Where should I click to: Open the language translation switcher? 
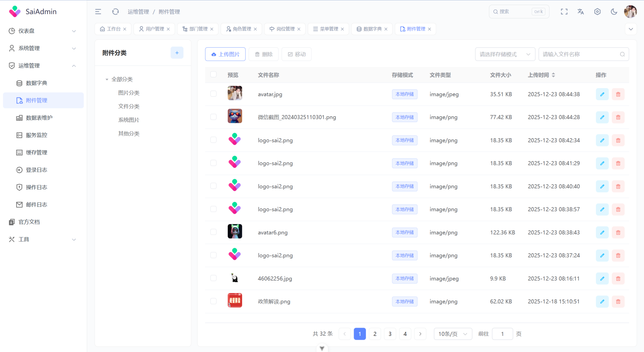pos(581,12)
